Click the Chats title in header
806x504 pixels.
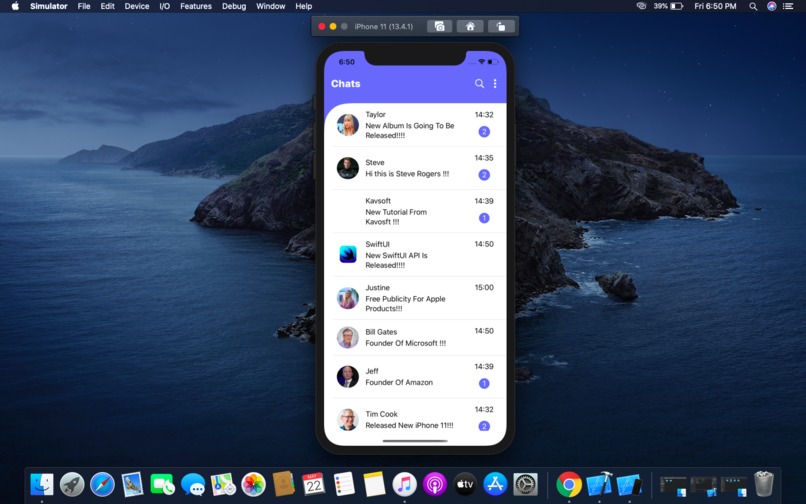coord(345,83)
